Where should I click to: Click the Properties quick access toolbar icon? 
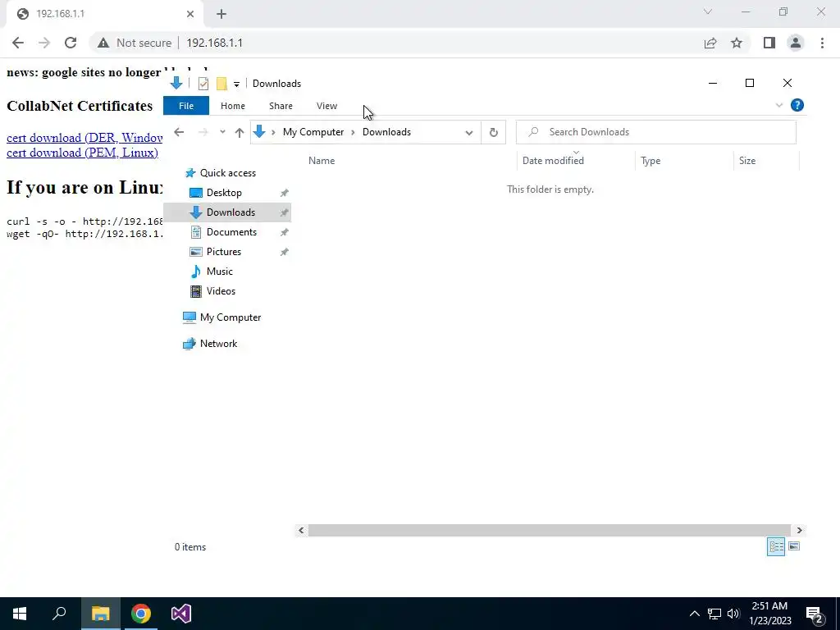(x=203, y=84)
